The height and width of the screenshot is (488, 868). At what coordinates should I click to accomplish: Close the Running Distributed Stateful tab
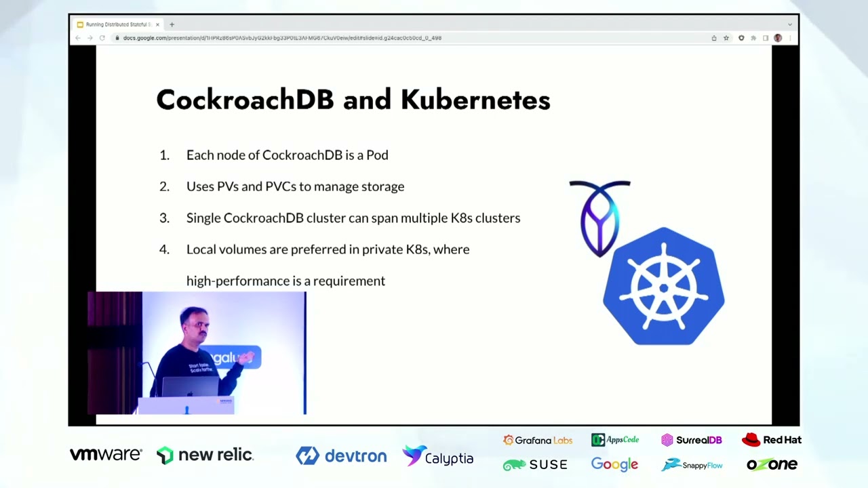point(157,24)
